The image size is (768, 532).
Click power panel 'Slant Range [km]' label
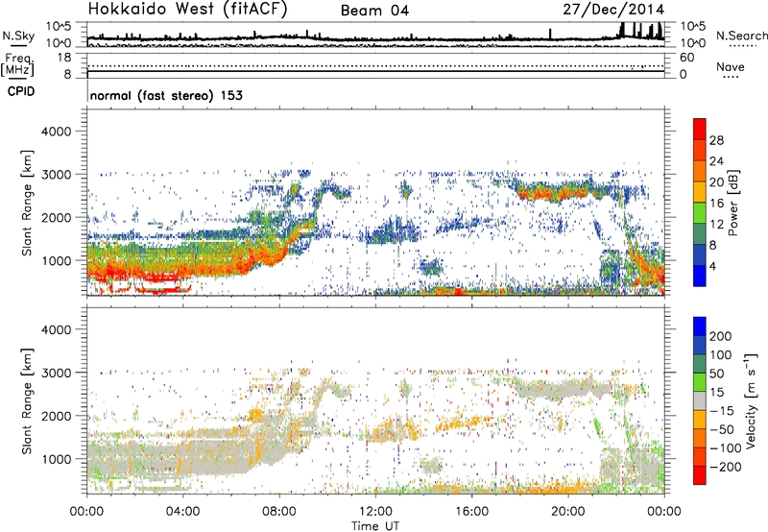27,203
